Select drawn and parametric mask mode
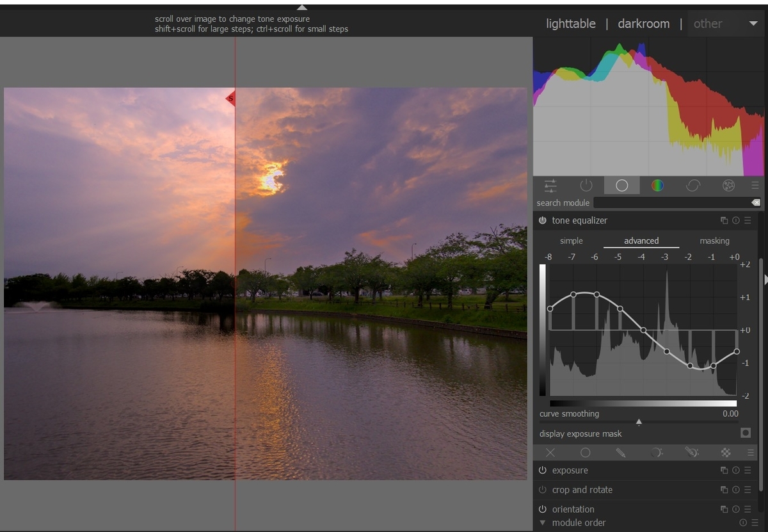The image size is (768, 532). tap(691, 453)
